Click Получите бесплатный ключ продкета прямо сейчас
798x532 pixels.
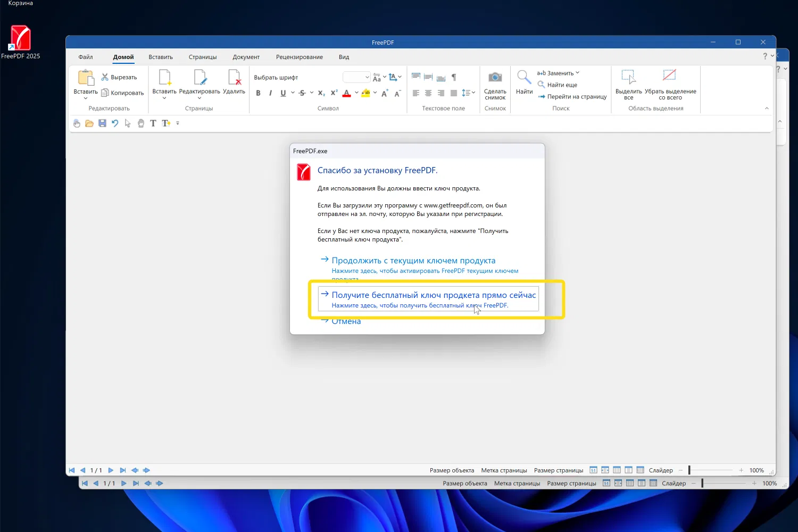[429, 300]
